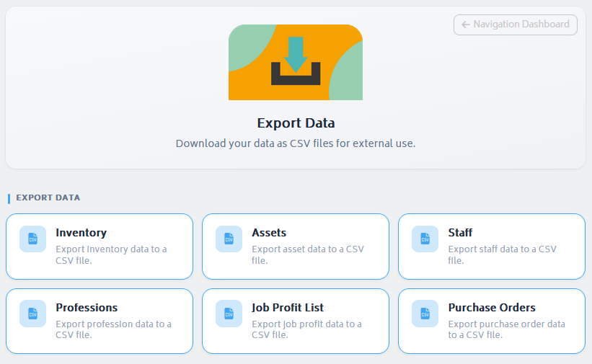Go back via Navigation Dashboard button
Image resolution: width=592 pixels, height=364 pixels.
click(516, 25)
